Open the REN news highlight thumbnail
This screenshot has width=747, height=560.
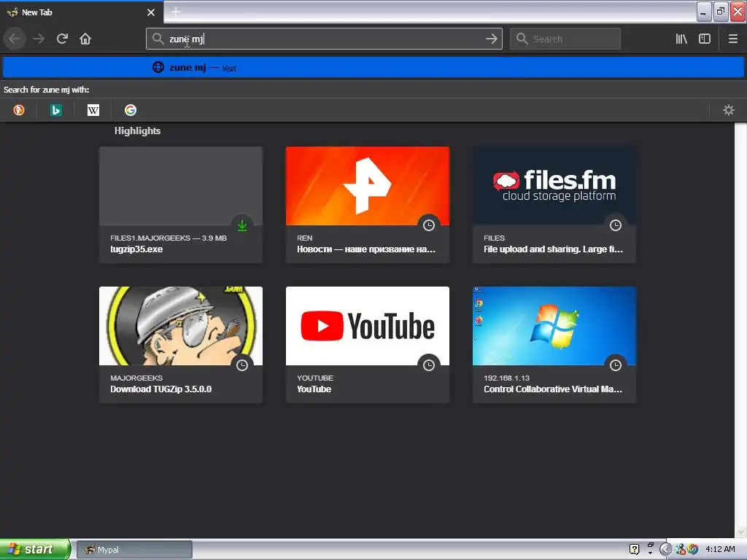368,186
